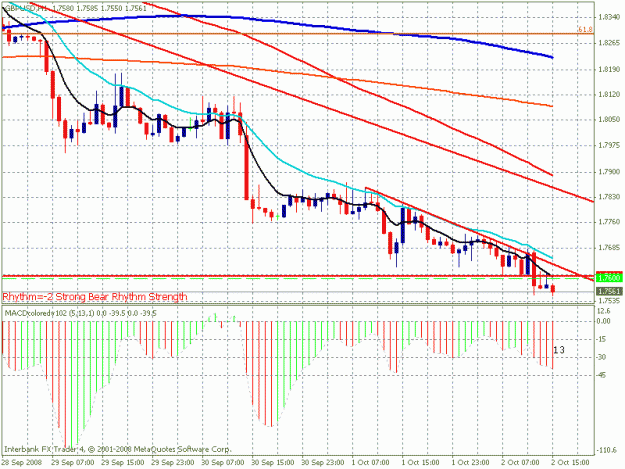The width and height of the screenshot is (625, 469).
Task: Click the 1.7830 price axis label
Action: pyautogui.click(x=610, y=197)
